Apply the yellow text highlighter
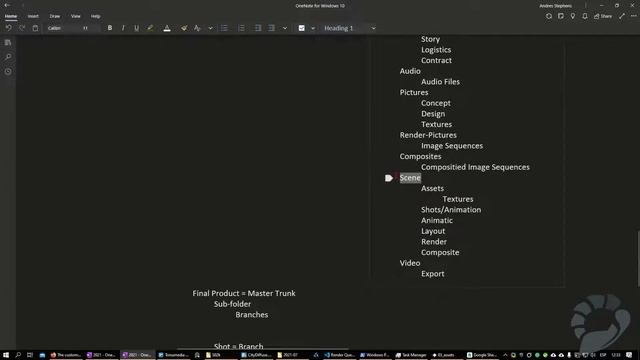The height and width of the screenshot is (360, 640). click(150, 28)
